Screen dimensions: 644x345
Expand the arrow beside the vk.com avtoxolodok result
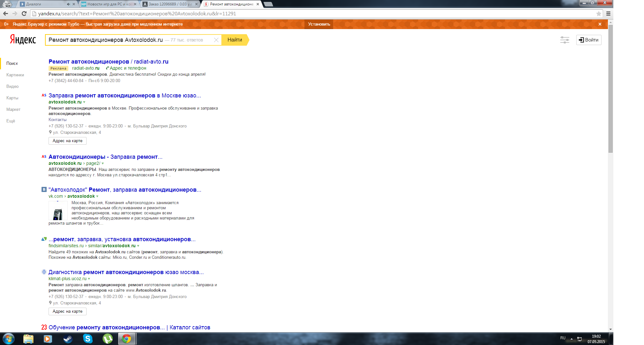pos(97,196)
